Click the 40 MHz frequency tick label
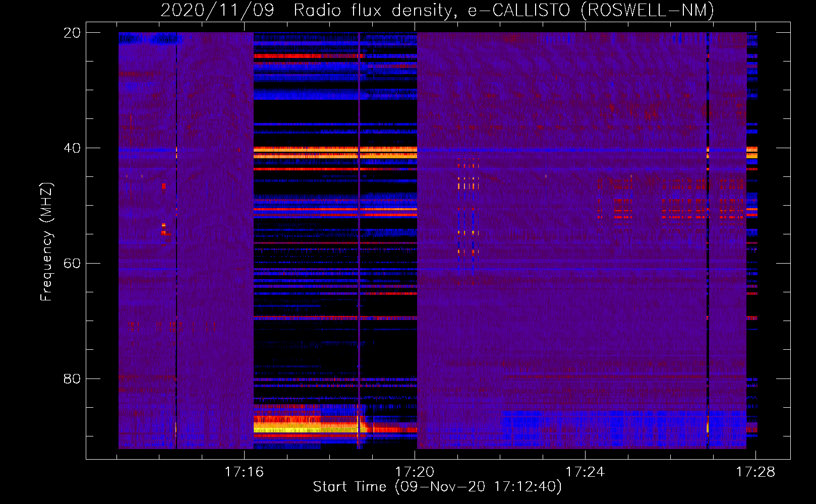The height and width of the screenshot is (504, 816). (72, 148)
